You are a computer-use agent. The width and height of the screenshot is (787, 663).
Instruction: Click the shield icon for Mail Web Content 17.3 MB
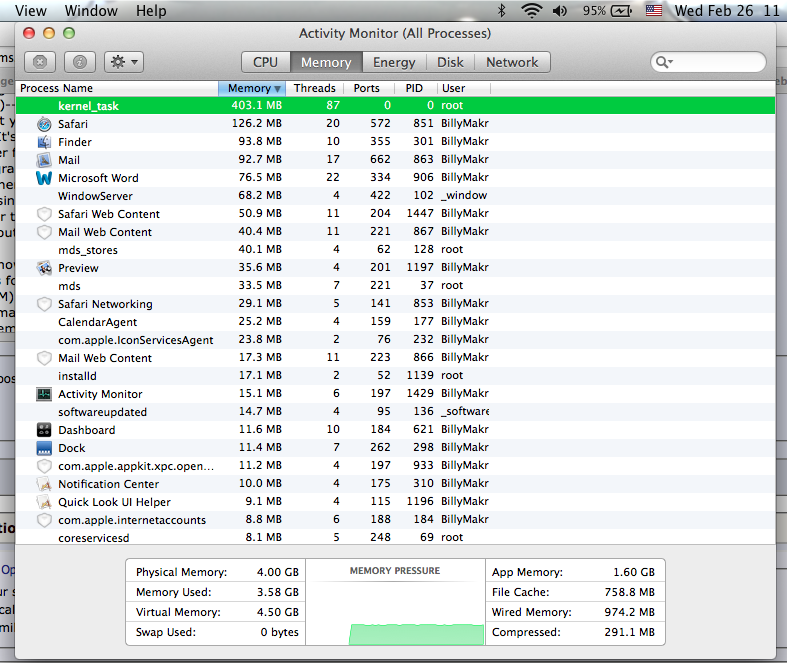click(44, 358)
